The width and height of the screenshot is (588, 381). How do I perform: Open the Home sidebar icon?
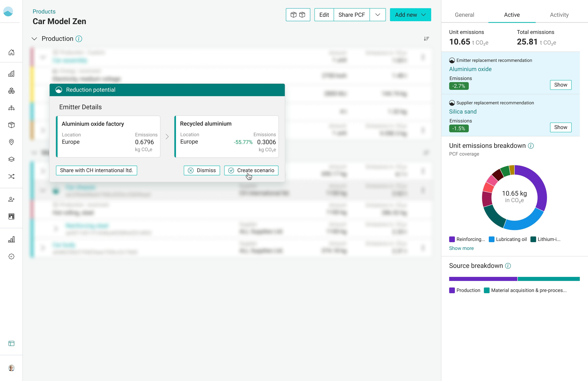(11, 52)
